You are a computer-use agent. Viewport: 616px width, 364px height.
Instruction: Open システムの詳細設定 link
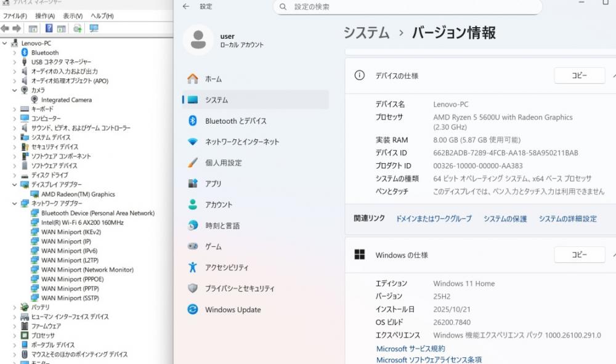[x=567, y=219]
